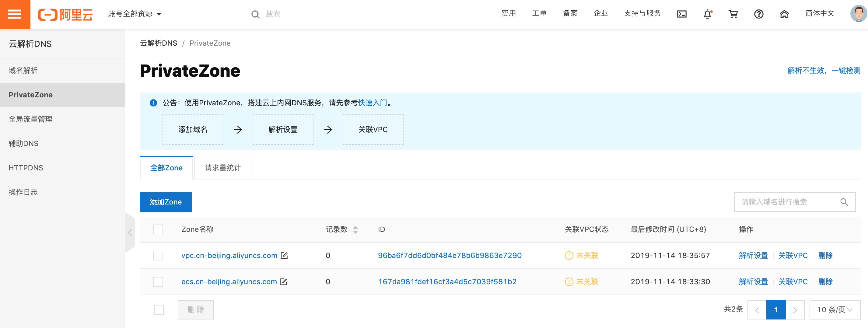
Task: Check the vpc.cn-beijing.aliyuncs.com row checkbox
Action: click(158, 256)
